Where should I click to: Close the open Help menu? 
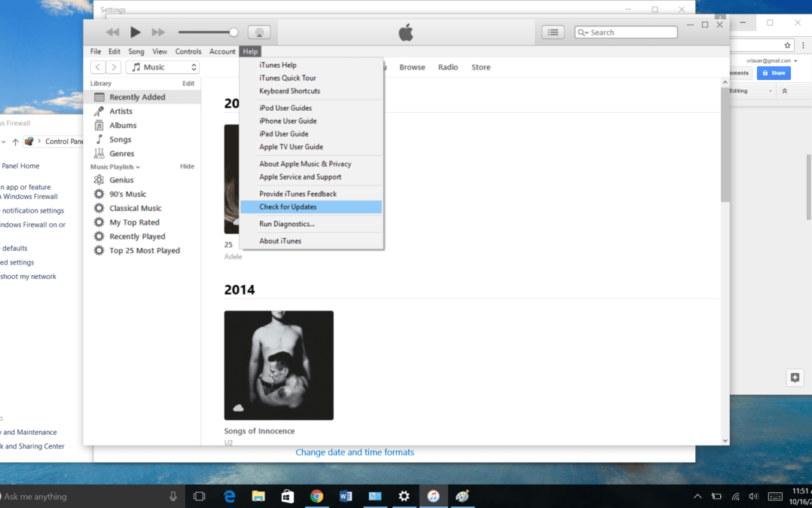250,51
